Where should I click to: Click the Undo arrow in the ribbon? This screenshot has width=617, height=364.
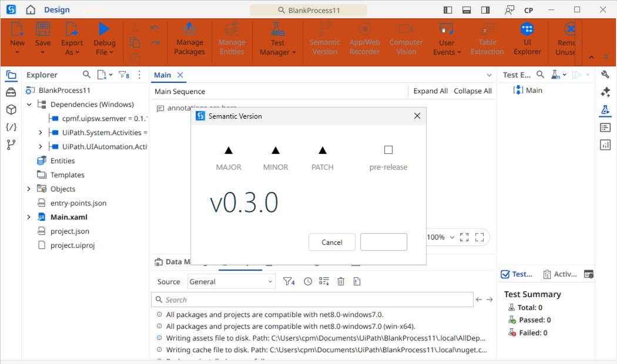[155, 28]
